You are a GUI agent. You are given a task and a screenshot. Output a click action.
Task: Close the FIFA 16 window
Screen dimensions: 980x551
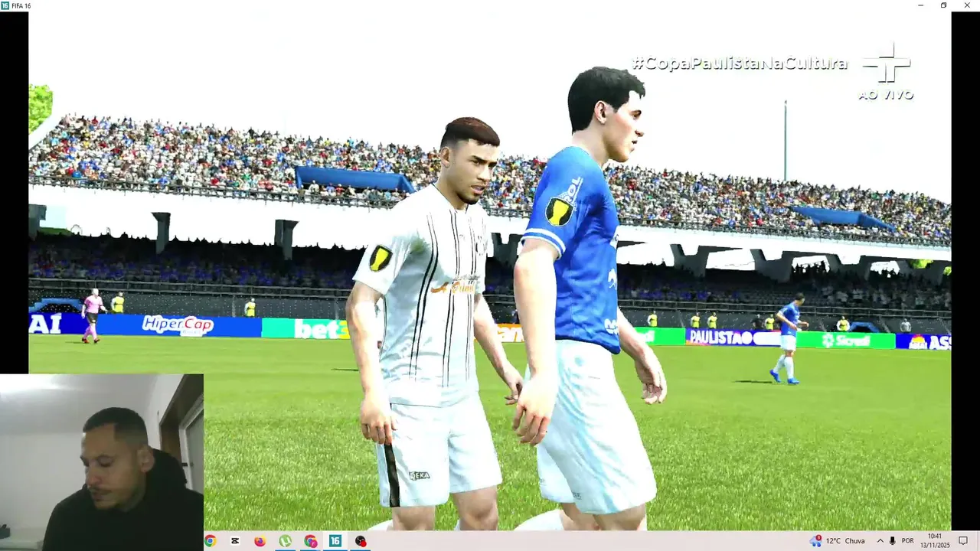point(965,5)
